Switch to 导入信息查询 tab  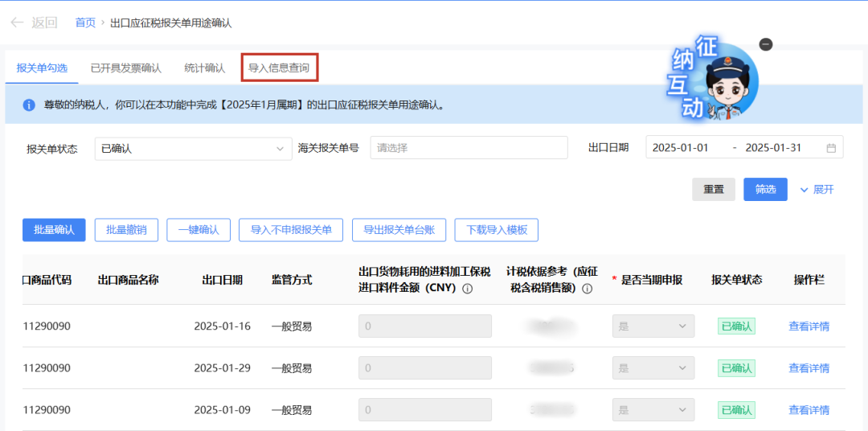click(x=279, y=68)
